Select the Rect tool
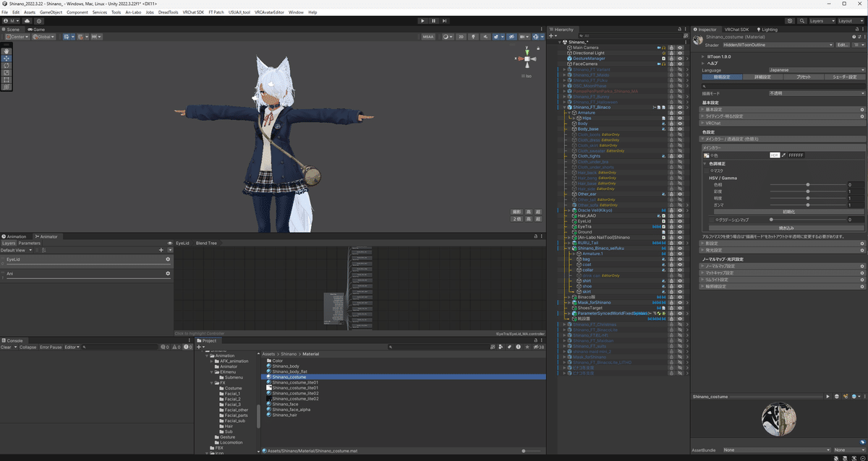 [x=7, y=79]
